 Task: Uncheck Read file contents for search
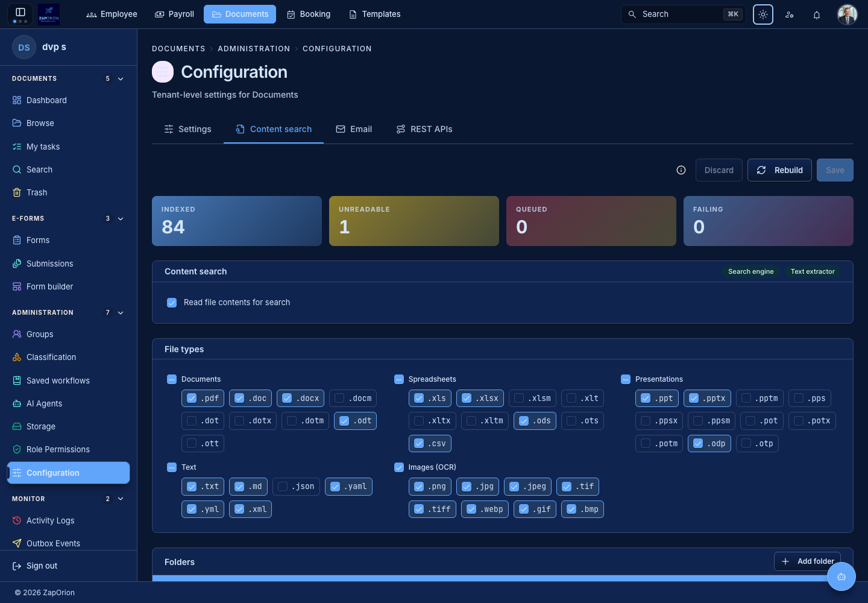coord(172,303)
